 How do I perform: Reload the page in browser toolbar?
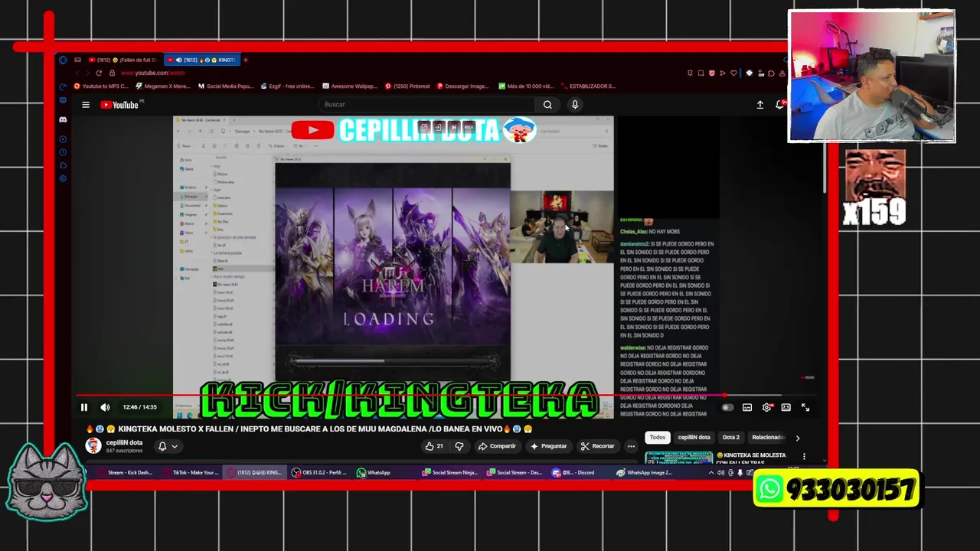coord(99,73)
